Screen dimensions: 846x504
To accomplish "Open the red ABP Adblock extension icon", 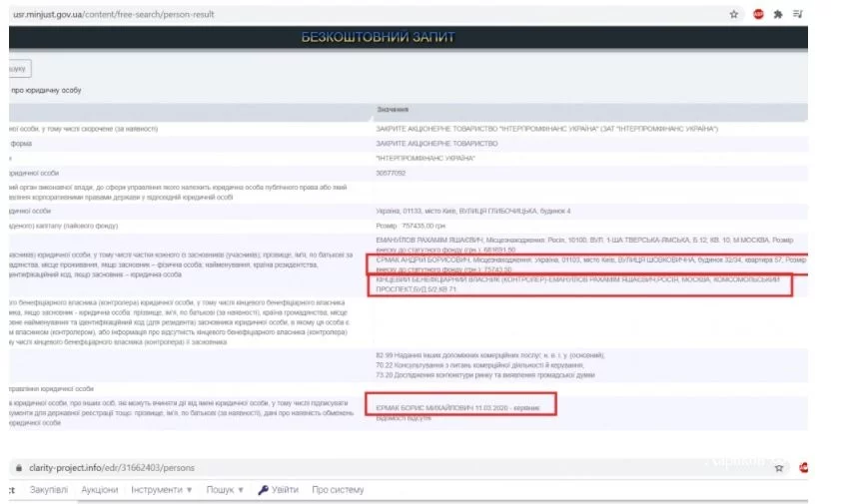I will (x=758, y=15).
